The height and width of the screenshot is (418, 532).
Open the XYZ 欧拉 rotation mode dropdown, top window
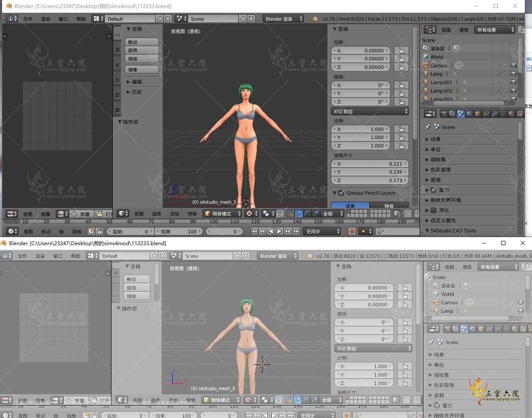(x=370, y=112)
